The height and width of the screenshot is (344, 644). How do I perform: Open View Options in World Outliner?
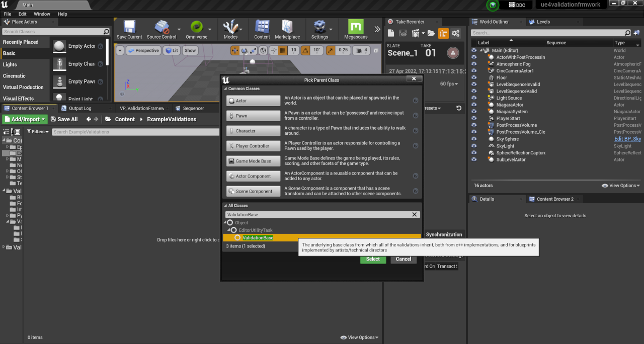[x=621, y=186]
